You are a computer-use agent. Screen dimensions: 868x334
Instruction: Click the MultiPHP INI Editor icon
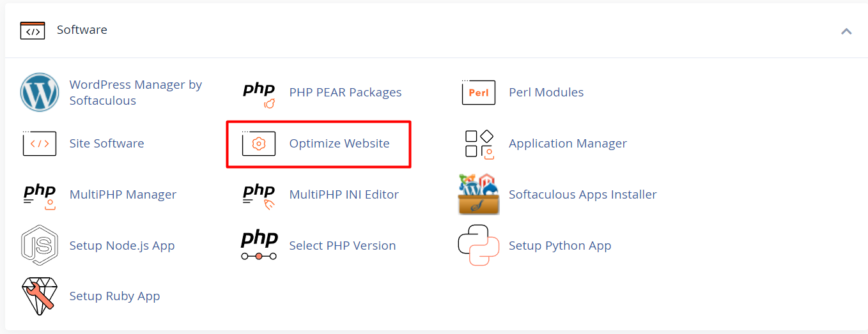point(259,197)
